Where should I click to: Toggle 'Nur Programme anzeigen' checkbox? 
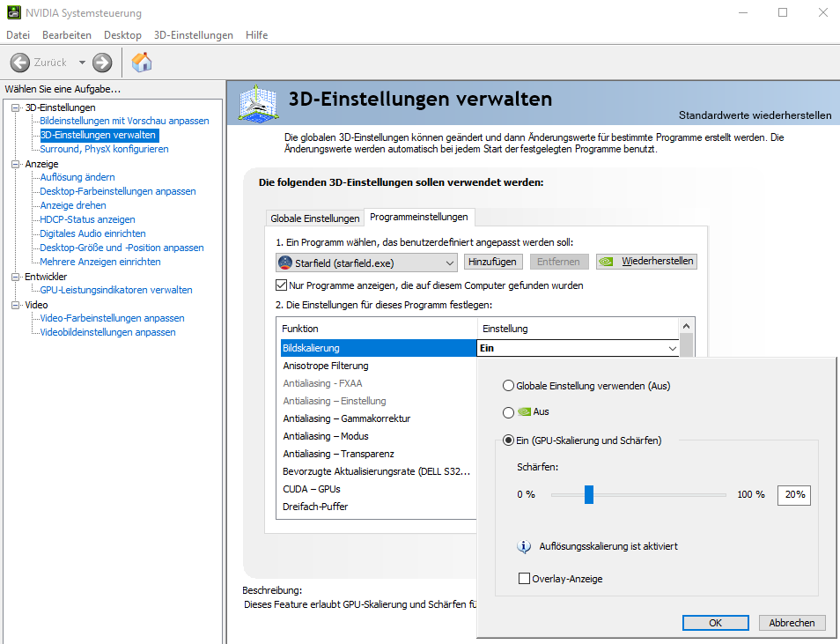pos(281,285)
